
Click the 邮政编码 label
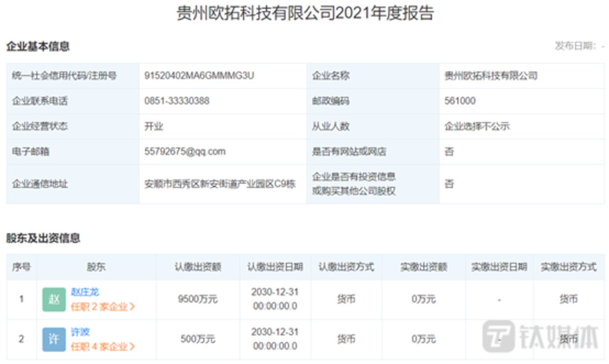point(331,101)
